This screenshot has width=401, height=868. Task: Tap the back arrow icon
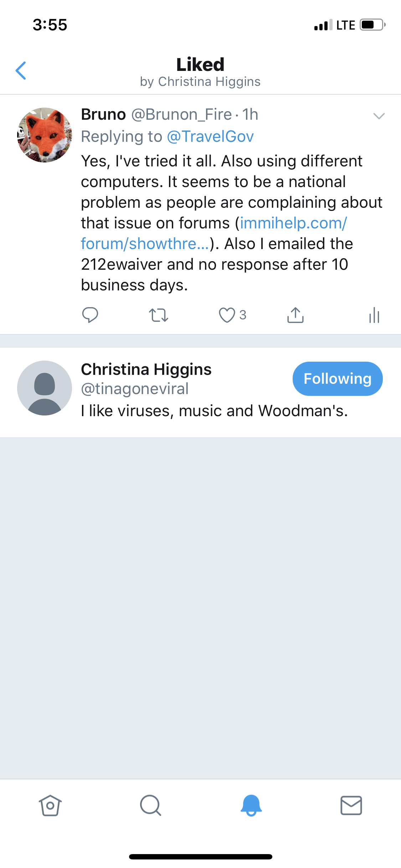(x=21, y=71)
